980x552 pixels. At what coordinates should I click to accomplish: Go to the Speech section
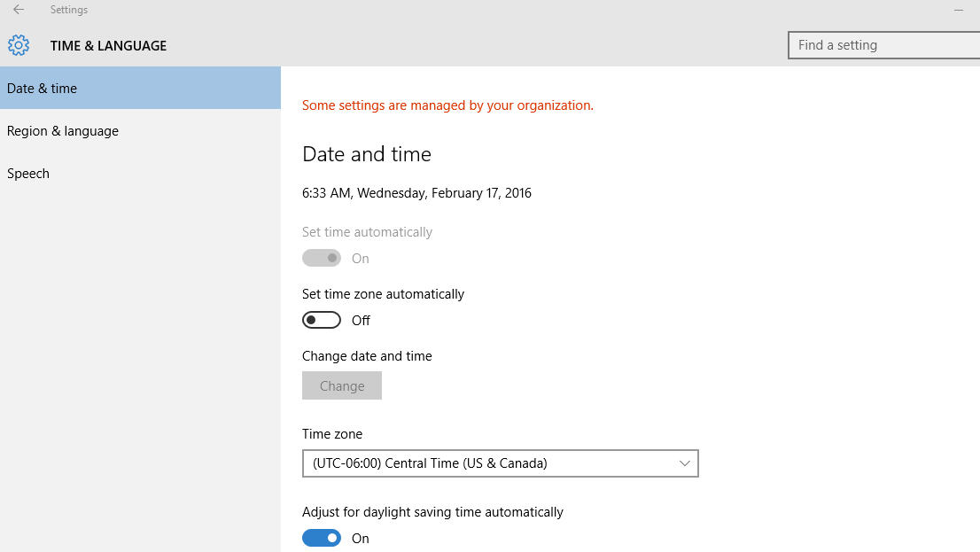click(x=140, y=173)
